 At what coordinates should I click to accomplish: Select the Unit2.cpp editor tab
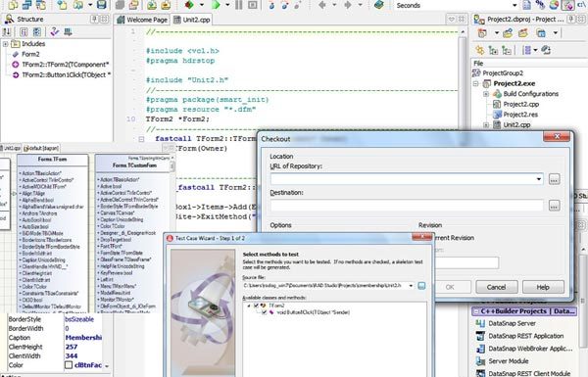pyautogui.click(x=192, y=20)
